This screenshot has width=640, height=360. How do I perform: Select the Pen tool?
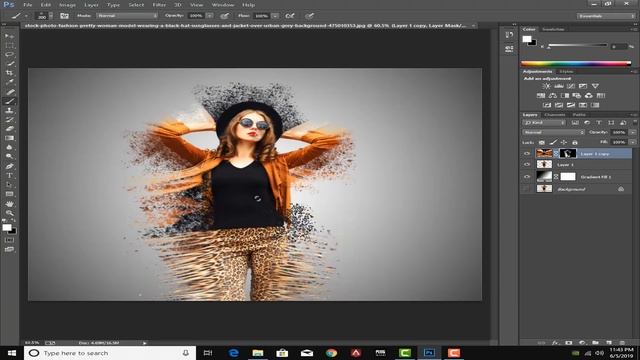pyautogui.click(x=9, y=166)
